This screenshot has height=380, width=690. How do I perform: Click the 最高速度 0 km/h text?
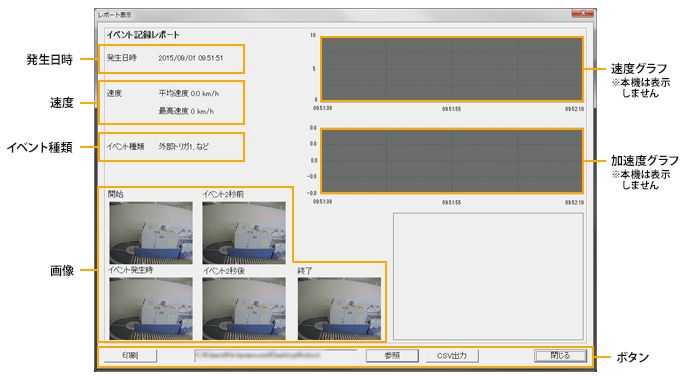click(x=186, y=111)
